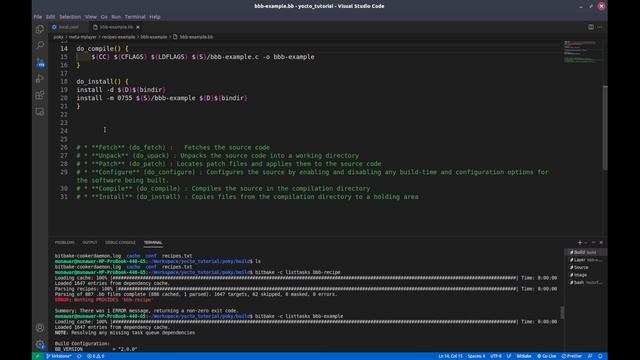Screen dimensions: 640x360
Task: Click on the do_install() function line
Action: 102,82
